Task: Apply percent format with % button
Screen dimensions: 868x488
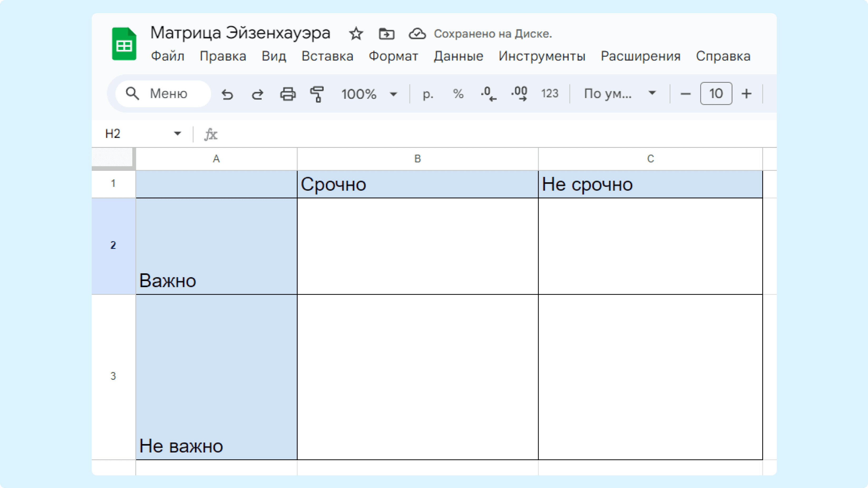Action: tap(458, 94)
